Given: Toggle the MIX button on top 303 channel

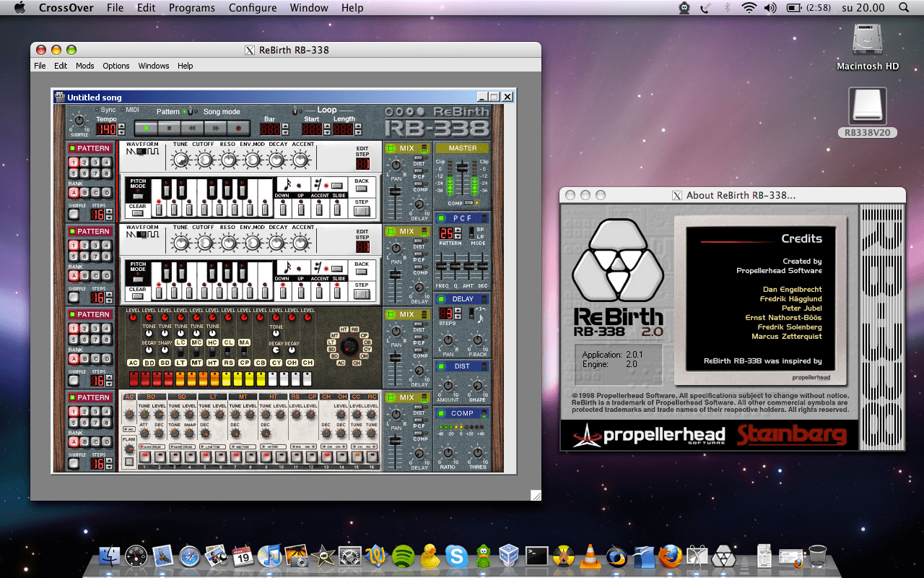Looking at the screenshot, I should tap(392, 148).
